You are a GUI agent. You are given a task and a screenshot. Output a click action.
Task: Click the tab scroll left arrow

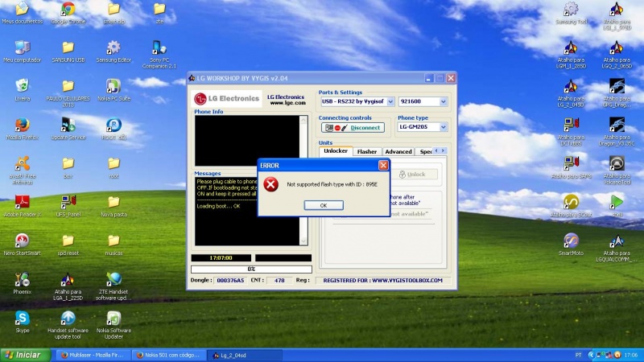tap(436, 151)
